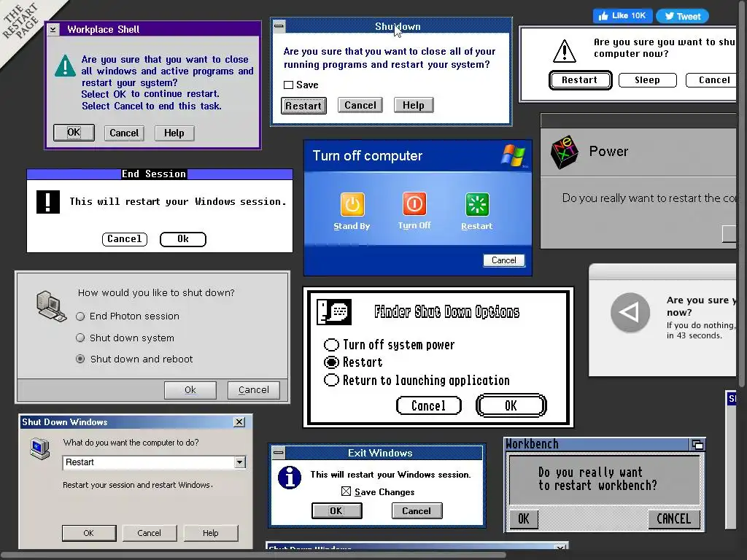This screenshot has height=560, width=747.
Task: Click Cancel in Finder Shut Down Options
Action: 429,405
